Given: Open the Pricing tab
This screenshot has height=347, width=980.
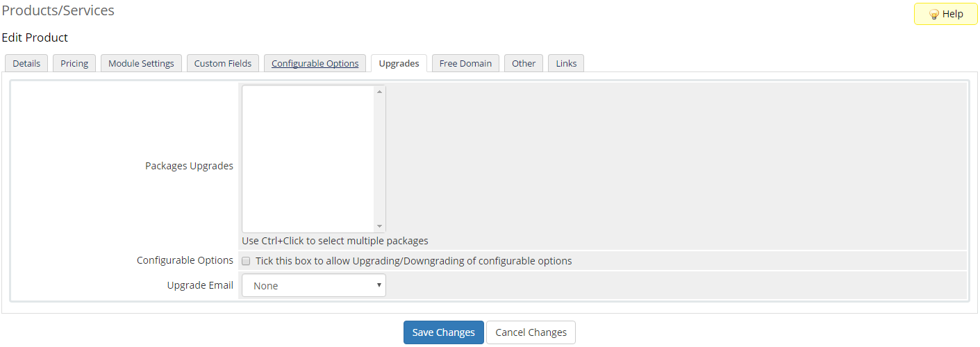Looking at the screenshot, I should [74, 63].
